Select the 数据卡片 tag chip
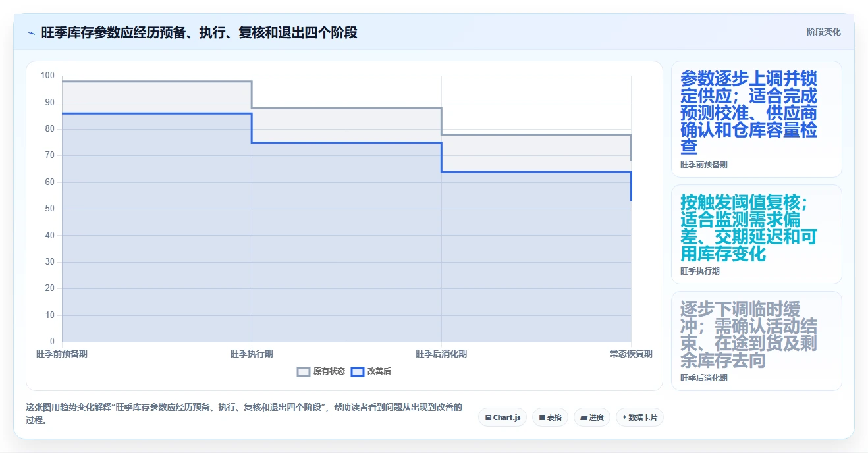 pyautogui.click(x=639, y=417)
